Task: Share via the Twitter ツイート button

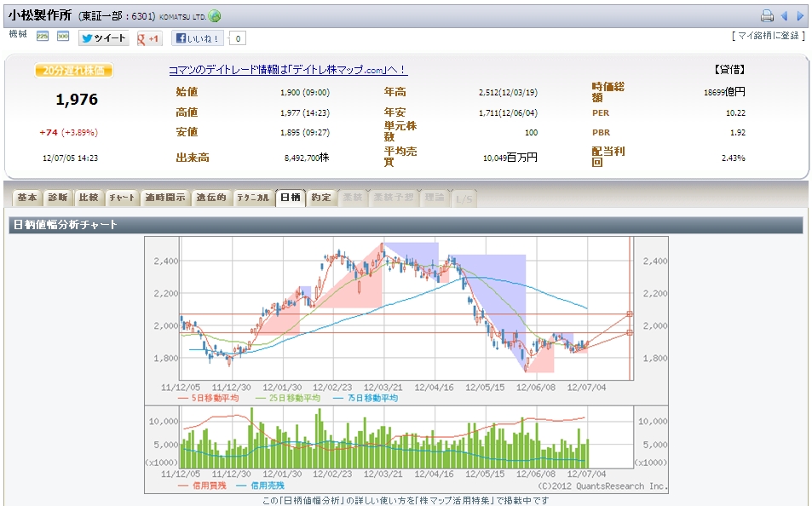Action: (103, 38)
